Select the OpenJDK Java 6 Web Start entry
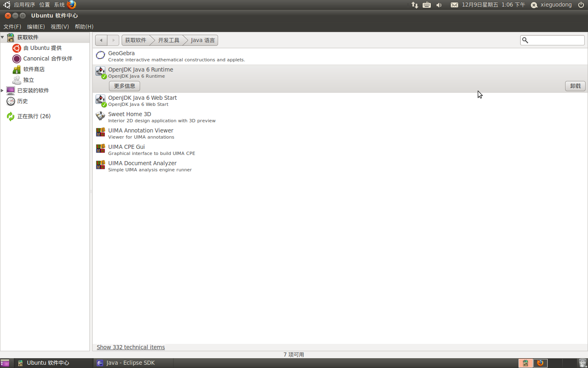 (340, 101)
